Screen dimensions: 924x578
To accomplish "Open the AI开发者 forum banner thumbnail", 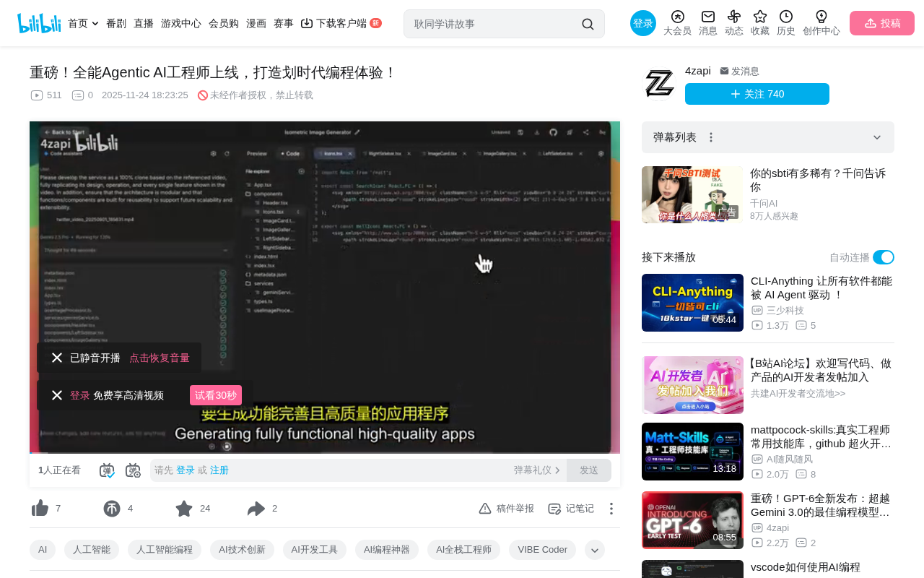I will click(x=692, y=385).
